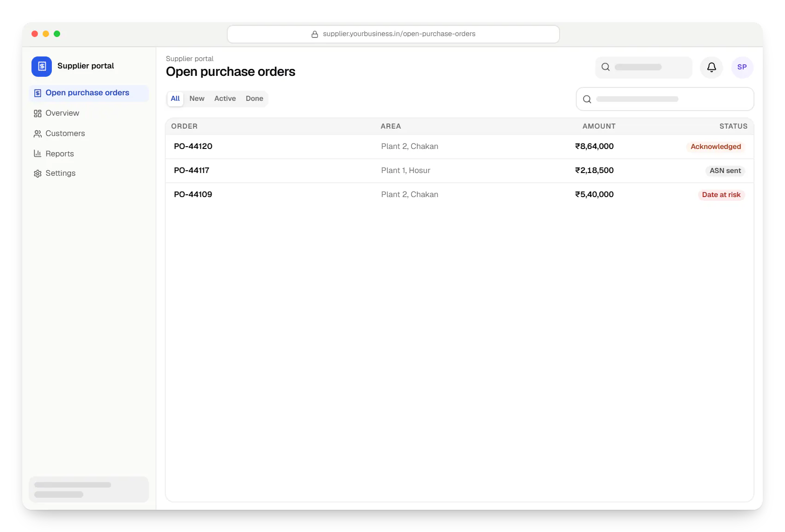Click the Settings gear icon in sidebar

pyautogui.click(x=37, y=173)
